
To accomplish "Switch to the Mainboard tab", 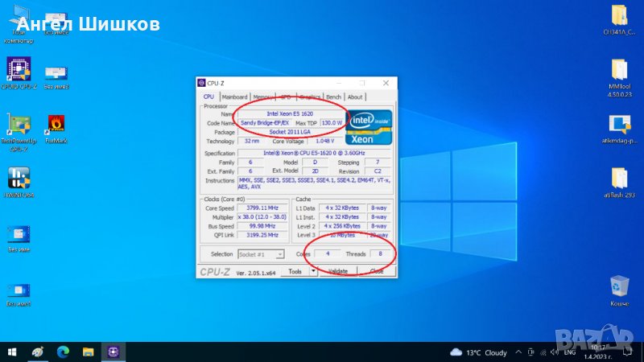I will click(234, 97).
